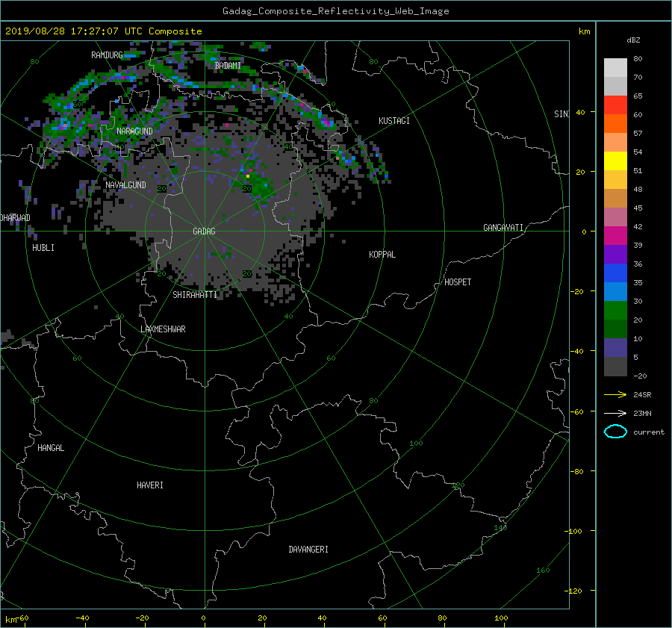Image resolution: width=672 pixels, height=628 pixels.
Task: Click the RAMDURG town label
Action: pos(107,55)
